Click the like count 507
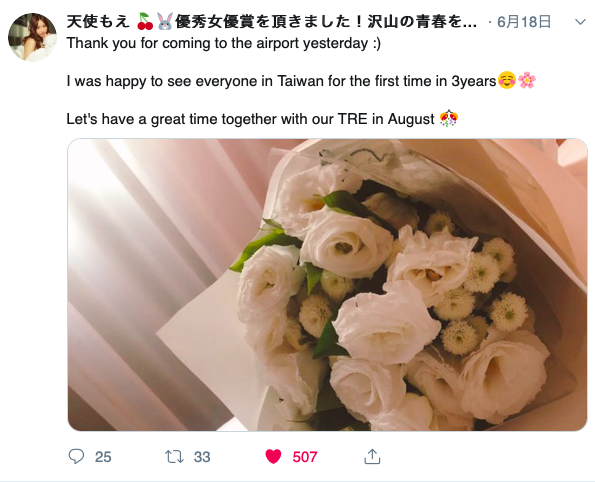Viewport: 595px width, 482px height. [305, 457]
